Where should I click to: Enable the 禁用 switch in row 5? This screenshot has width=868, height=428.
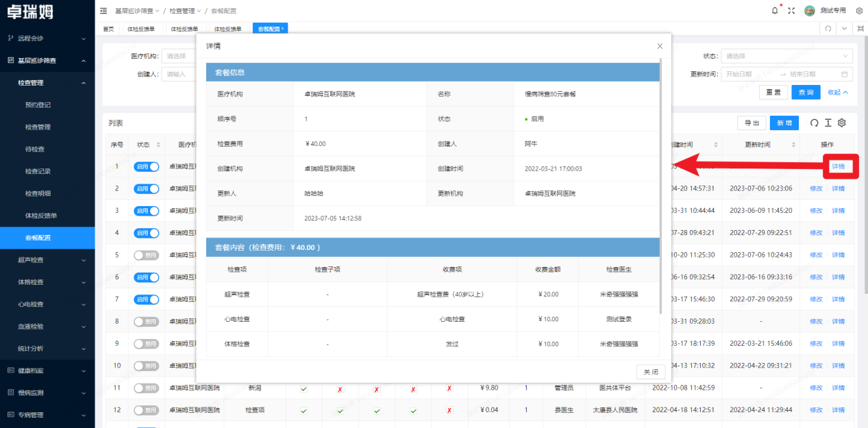147,255
